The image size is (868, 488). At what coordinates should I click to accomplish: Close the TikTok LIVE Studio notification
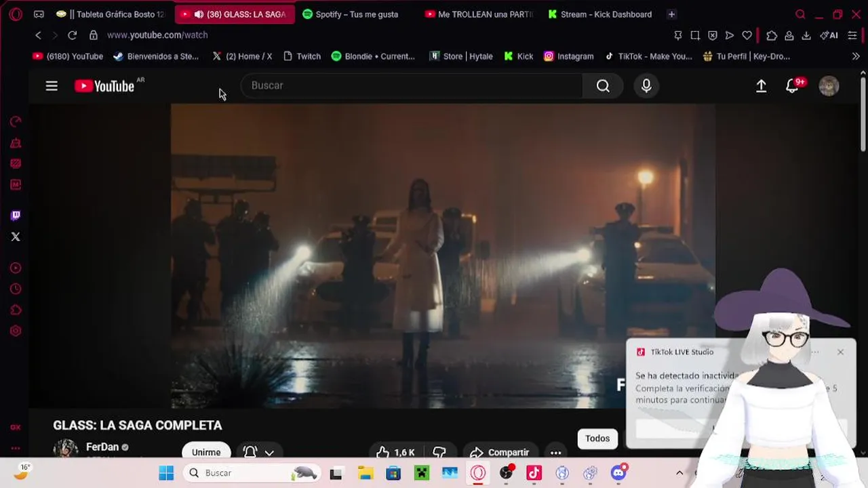coord(840,352)
